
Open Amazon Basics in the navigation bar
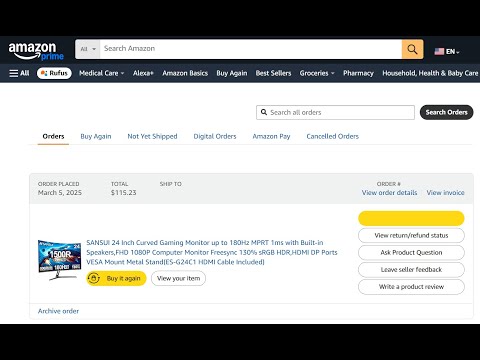pos(185,73)
